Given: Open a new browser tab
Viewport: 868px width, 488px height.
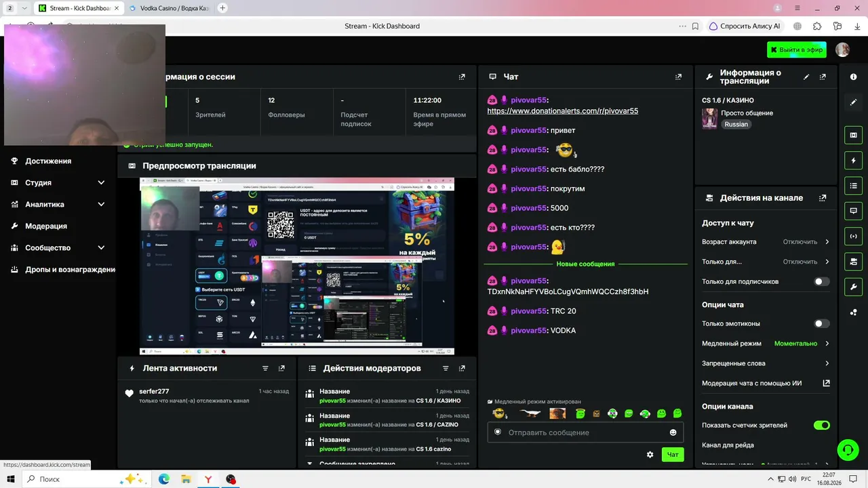Looking at the screenshot, I should pos(222,8).
